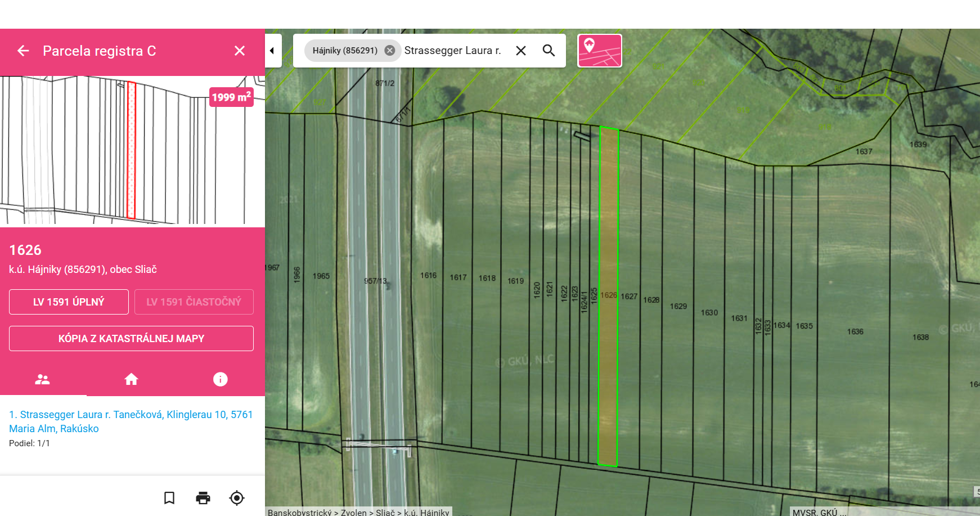Open the map layer switcher button
This screenshot has height=516, width=980.
[600, 51]
